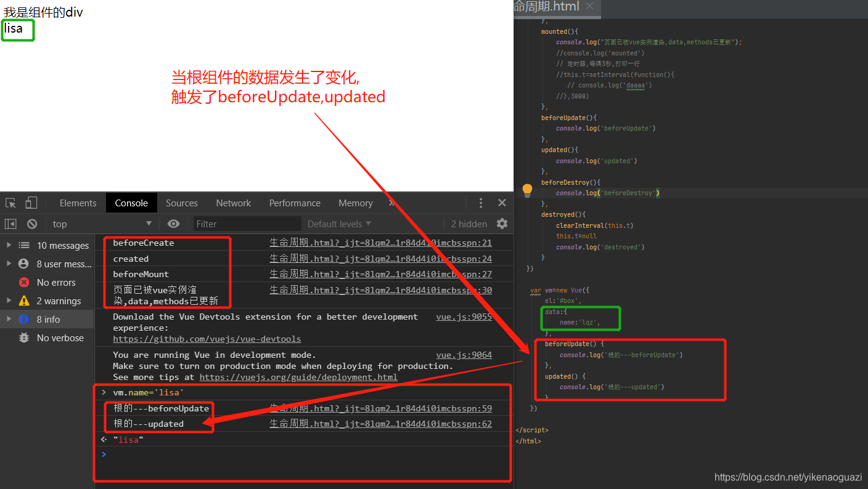This screenshot has width=868, height=489.
Task: Open source link ending in spn:30
Action: [x=380, y=289]
